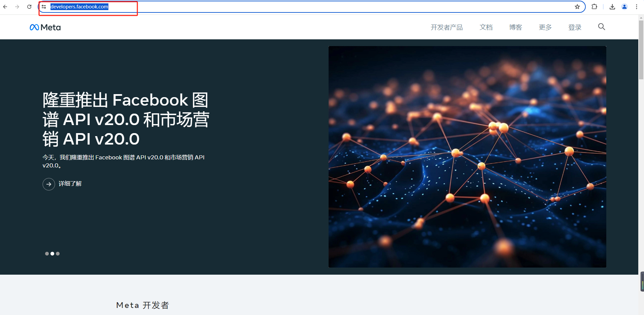Select the second carousel dot
644x315 pixels.
pyautogui.click(x=52, y=254)
